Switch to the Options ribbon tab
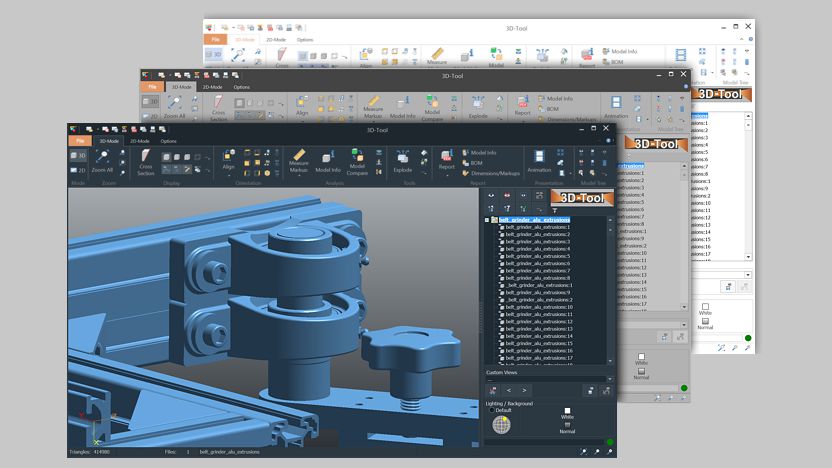Screen dimensions: 832x468 (169, 141)
